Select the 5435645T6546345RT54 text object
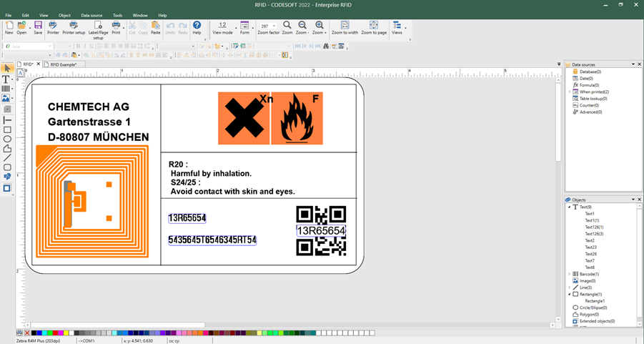The width and height of the screenshot is (644, 344). coord(212,240)
